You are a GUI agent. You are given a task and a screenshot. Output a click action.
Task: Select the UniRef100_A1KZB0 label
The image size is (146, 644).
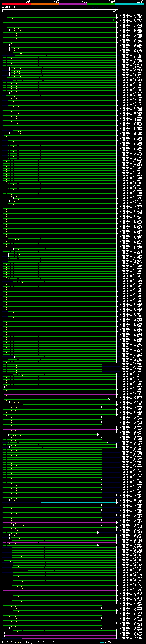pos(131,638)
